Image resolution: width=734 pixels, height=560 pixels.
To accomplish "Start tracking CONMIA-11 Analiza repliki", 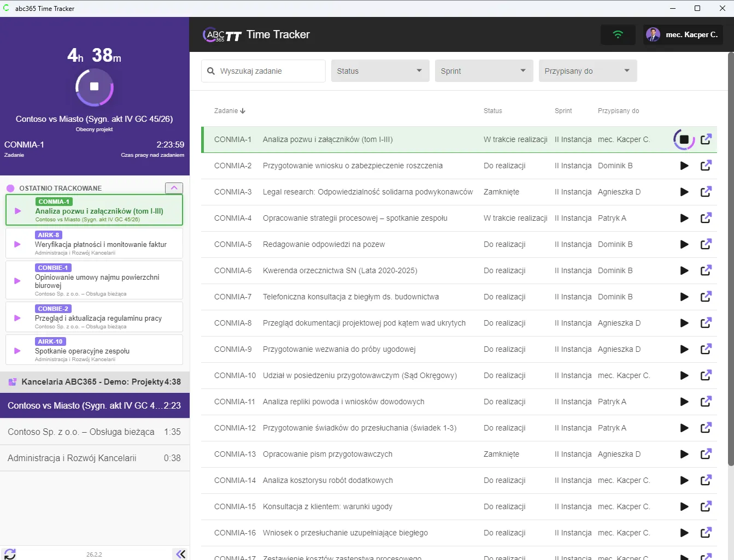I will coord(684,402).
